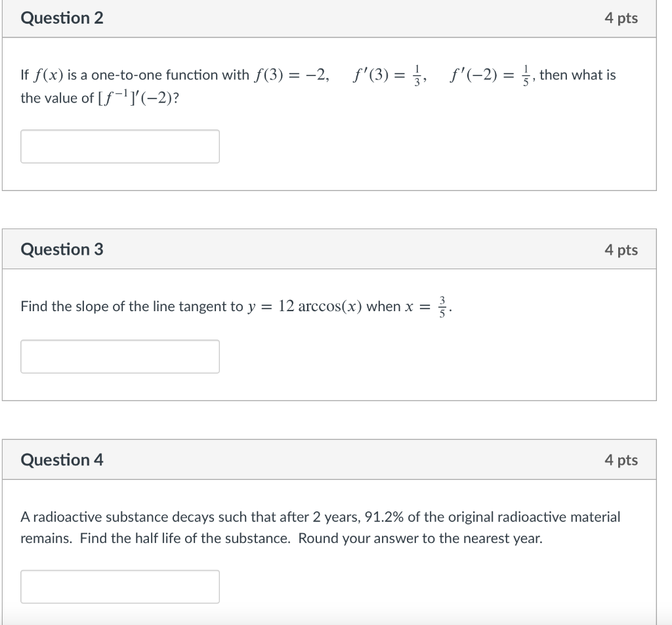The height and width of the screenshot is (625, 672).
Task: Click the f(3) = −2 expression
Action: (291, 75)
